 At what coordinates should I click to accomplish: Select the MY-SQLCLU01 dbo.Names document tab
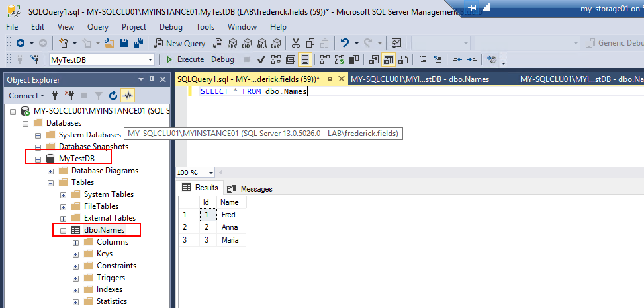coord(420,79)
